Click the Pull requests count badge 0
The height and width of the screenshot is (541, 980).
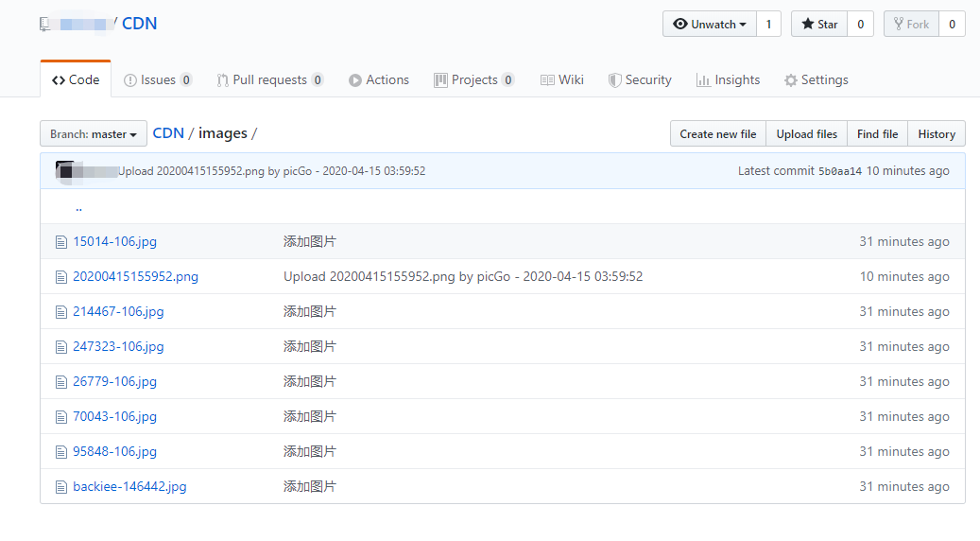tap(318, 80)
